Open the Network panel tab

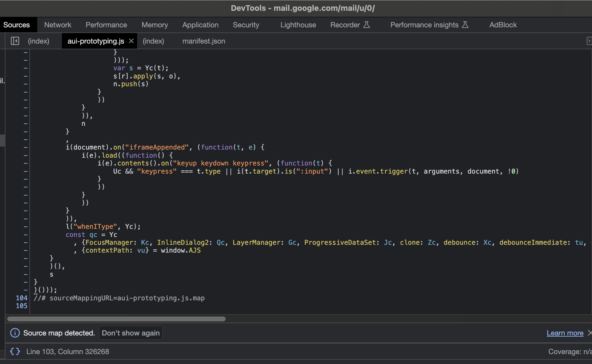58,25
